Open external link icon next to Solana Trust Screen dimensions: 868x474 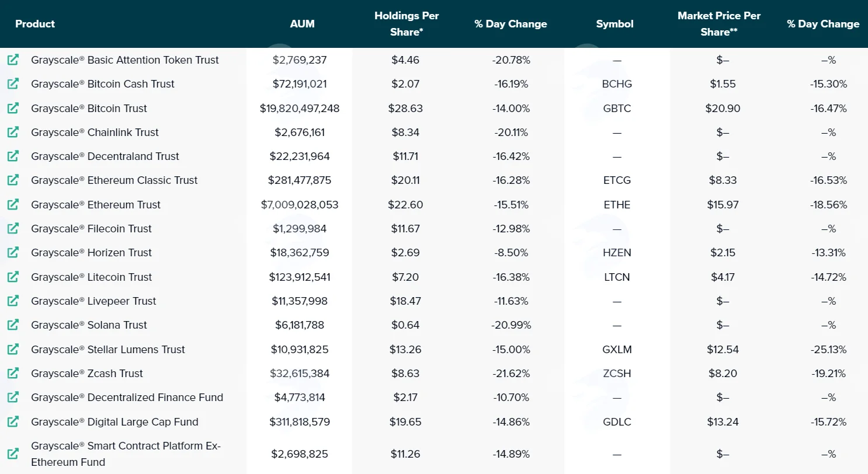coord(13,325)
